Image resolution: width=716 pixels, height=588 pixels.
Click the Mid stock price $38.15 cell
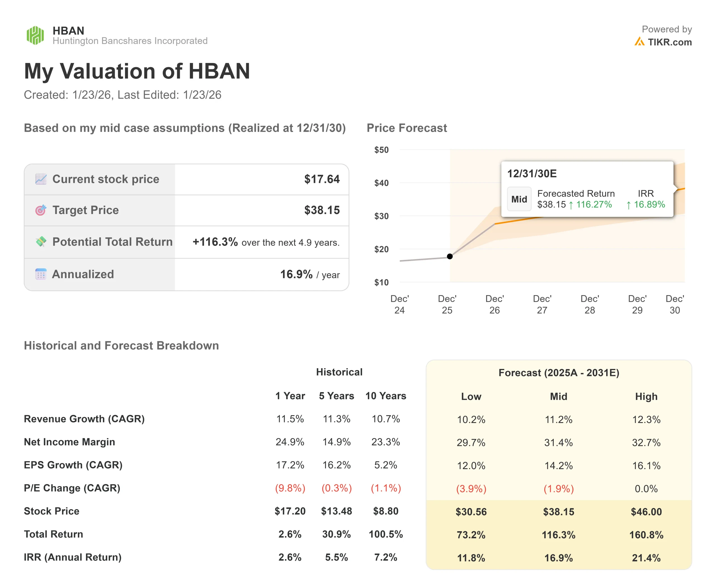(558, 511)
